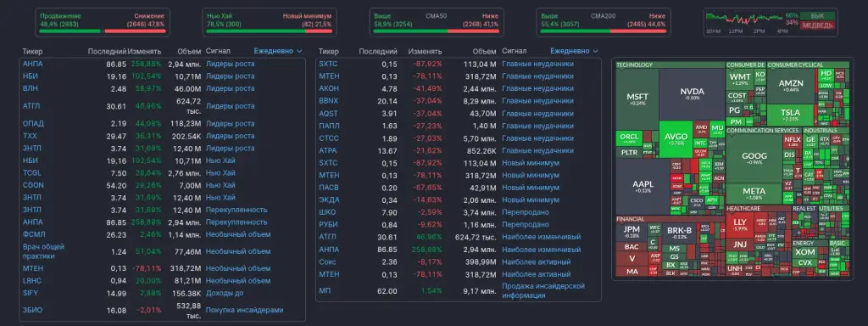Open ticker AQST link
Screen dimensions: 868x326
tap(328, 113)
